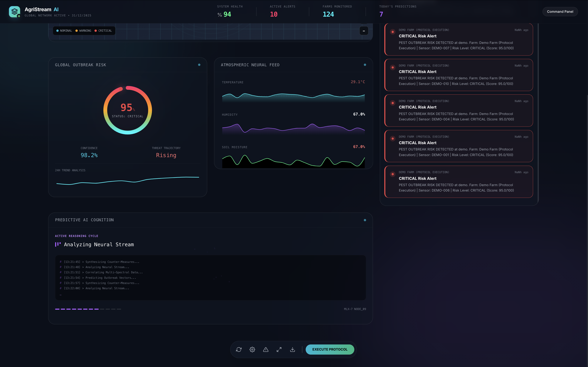Viewport: 588px width, 367px height.
Task: Click the map zoom out minus button
Action: [x=363, y=31]
